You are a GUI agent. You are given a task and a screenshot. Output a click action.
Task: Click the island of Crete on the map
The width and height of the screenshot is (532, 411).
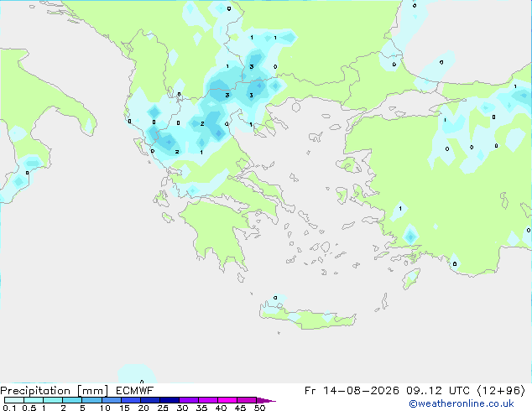(x=307, y=317)
